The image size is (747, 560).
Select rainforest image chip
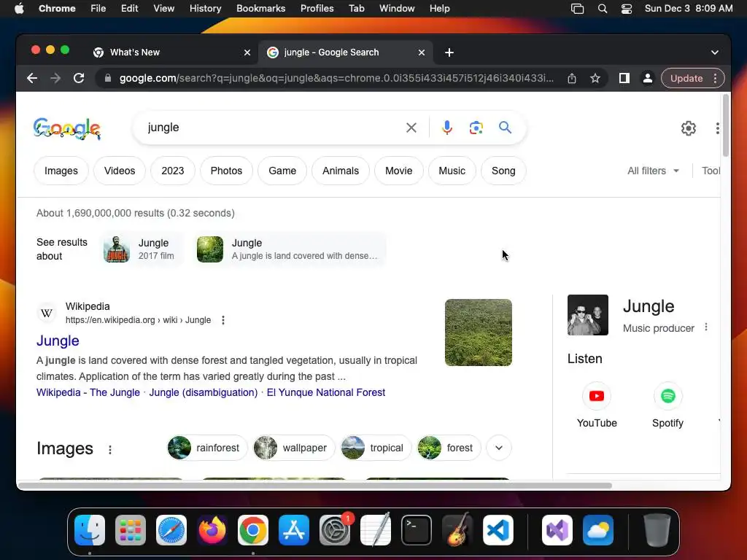tap(207, 448)
